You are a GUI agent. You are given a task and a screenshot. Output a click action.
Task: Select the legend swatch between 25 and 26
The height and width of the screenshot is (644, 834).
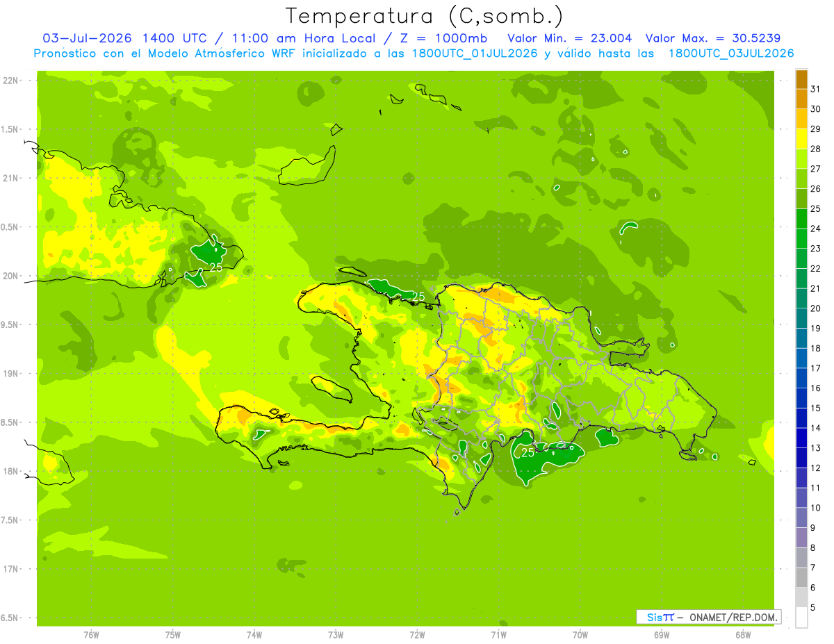(x=801, y=199)
